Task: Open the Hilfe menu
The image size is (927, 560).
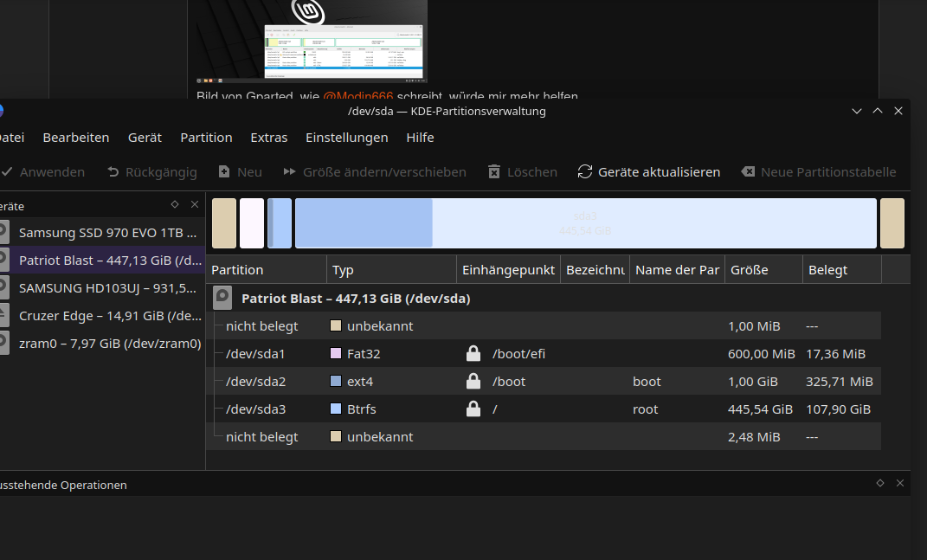Action: pos(420,138)
